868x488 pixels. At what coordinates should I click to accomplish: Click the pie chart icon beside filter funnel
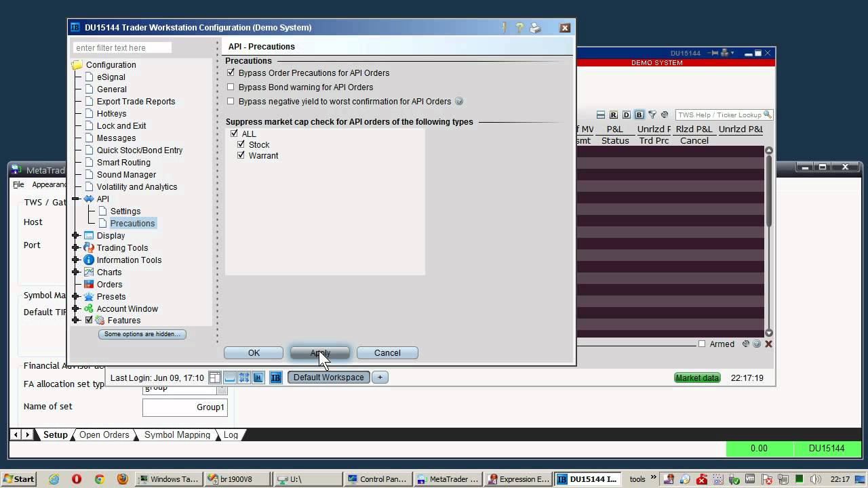(665, 115)
